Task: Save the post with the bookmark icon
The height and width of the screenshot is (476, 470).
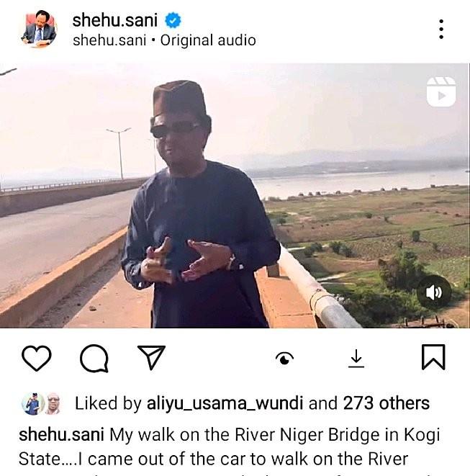Action: click(x=433, y=358)
